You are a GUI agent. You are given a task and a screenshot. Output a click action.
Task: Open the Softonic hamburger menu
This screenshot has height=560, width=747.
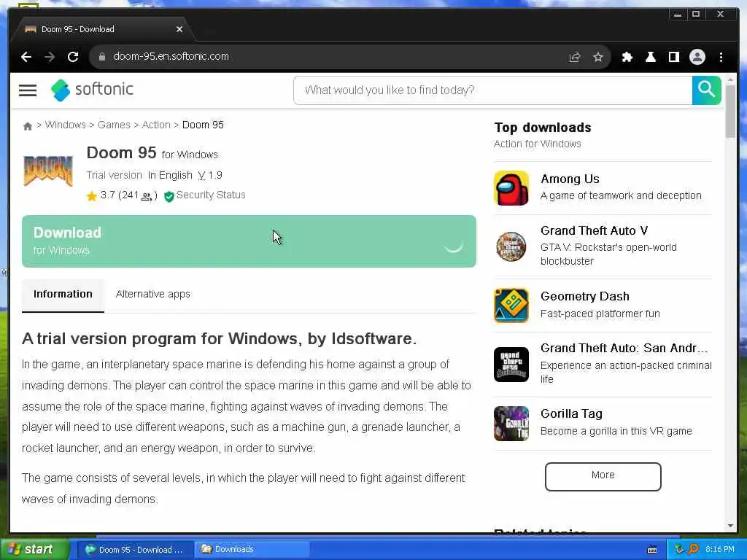pyautogui.click(x=28, y=90)
